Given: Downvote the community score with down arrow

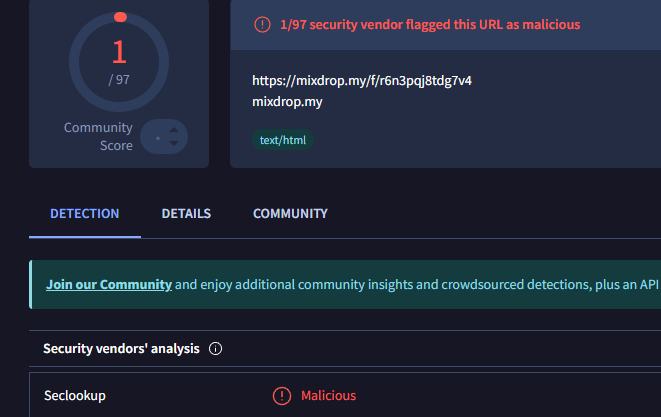Looking at the screenshot, I should pyautogui.click(x=174, y=145).
